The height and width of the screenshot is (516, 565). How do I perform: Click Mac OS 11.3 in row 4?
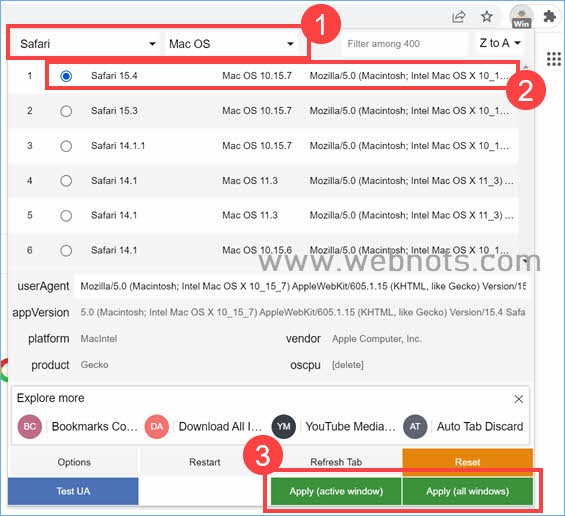pos(250,181)
